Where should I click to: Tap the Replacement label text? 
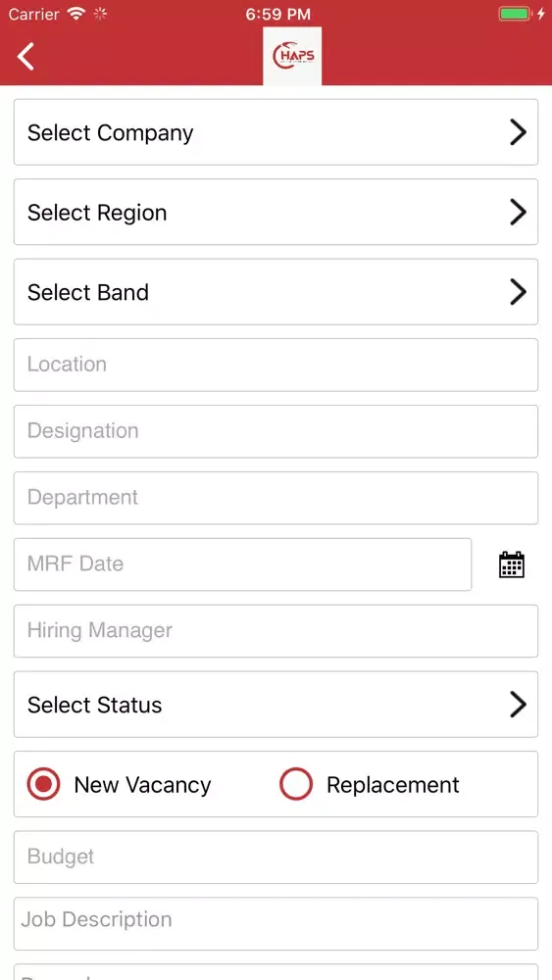click(392, 784)
